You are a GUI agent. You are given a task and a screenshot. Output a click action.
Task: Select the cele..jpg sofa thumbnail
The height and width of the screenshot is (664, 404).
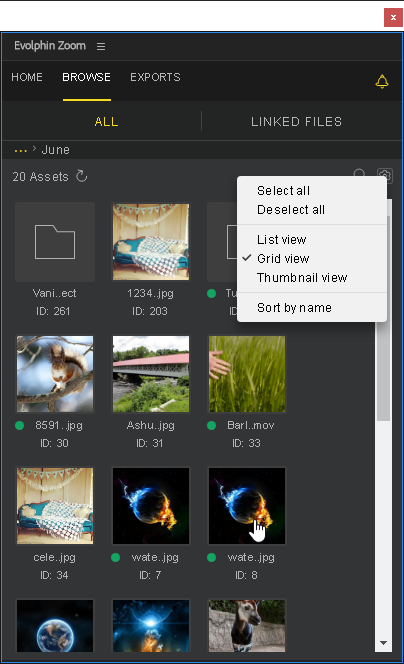pos(55,506)
